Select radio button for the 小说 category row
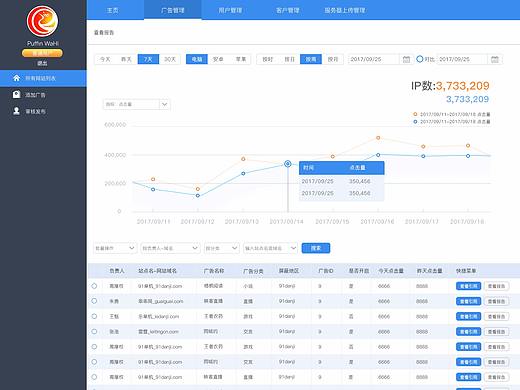 (94, 286)
